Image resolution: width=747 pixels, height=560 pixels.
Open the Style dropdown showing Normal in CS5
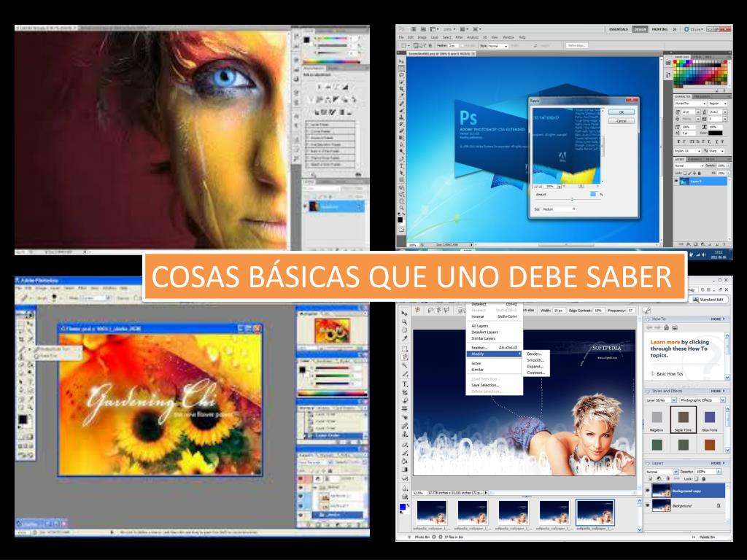pyautogui.click(x=497, y=46)
